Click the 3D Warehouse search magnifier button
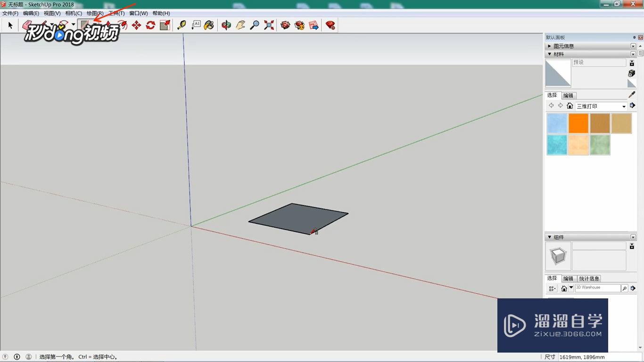Viewport: 644px width, 362px height. coord(624,288)
